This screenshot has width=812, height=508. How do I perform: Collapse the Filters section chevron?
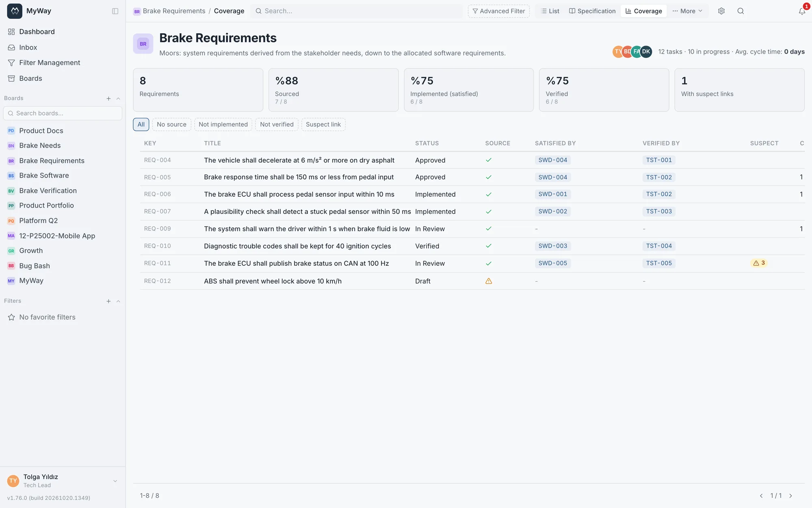click(x=118, y=301)
